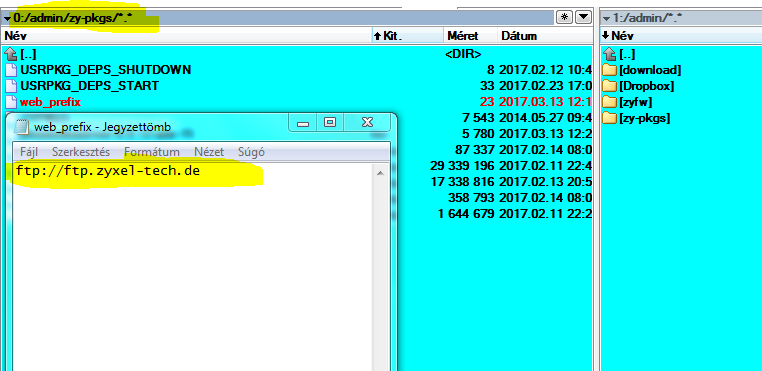Maximize the web_prefix Notepad window
The image size is (762, 371).
pyautogui.click(x=330, y=123)
